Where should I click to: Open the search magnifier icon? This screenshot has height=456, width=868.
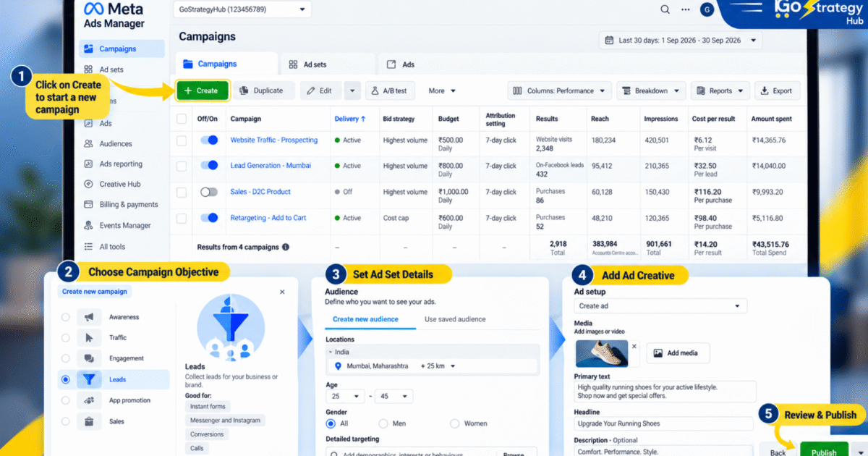[x=665, y=9]
